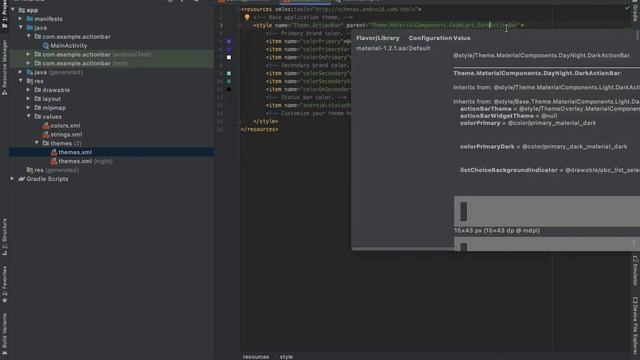Click the 'style' breadcrumb
640x360 pixels.
(286, 357)
